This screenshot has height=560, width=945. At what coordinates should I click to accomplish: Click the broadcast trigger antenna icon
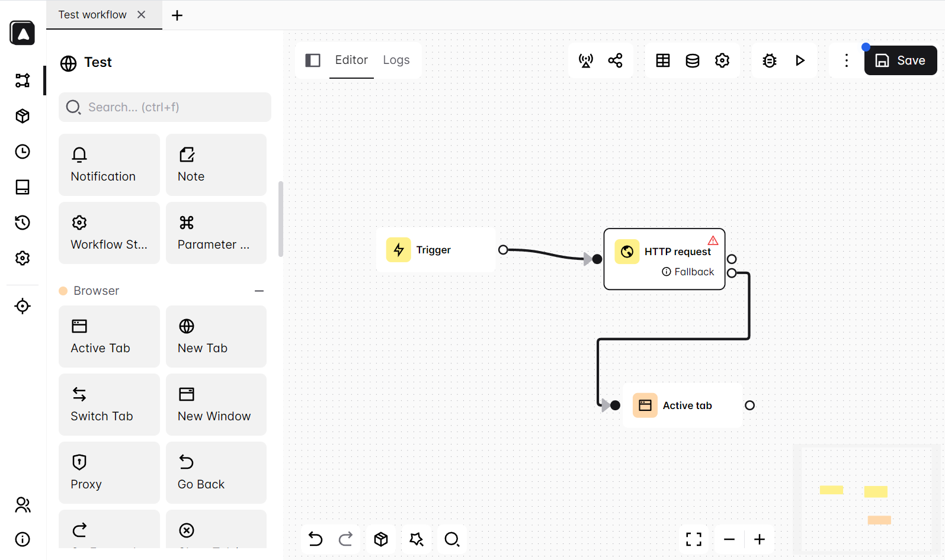point(586,60)
